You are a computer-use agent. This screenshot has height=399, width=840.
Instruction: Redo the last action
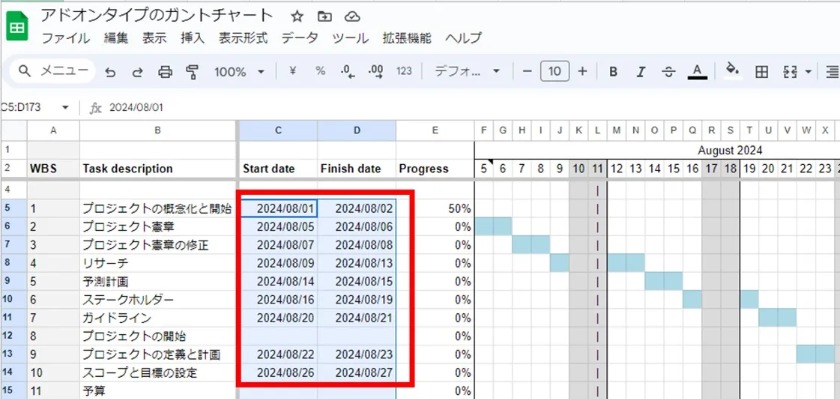(138, 72)
